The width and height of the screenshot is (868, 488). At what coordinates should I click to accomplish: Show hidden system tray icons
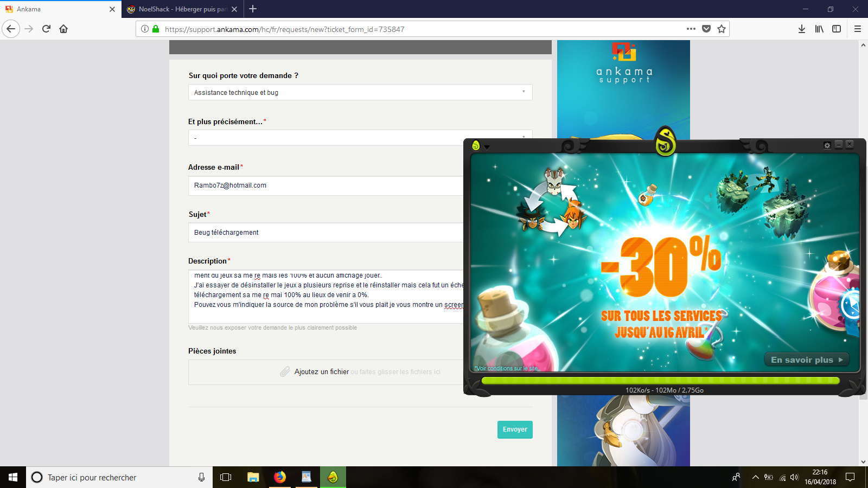click(755, 477)
